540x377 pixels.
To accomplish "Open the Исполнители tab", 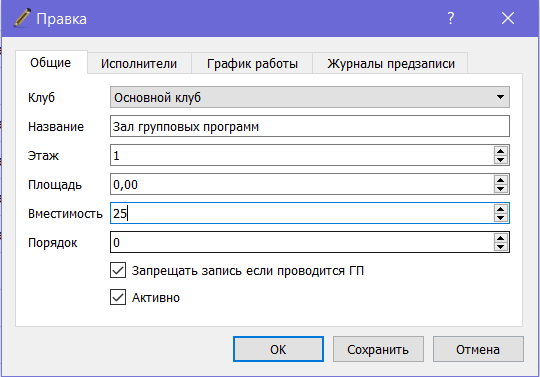I will pyautogui.click(x=139, y=63).
